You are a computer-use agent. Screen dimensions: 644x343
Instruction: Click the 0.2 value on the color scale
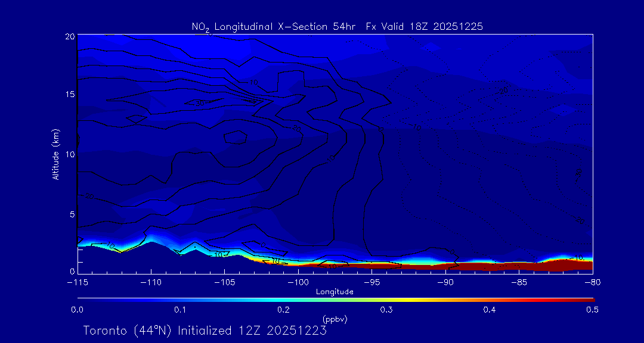pos(283,310)
